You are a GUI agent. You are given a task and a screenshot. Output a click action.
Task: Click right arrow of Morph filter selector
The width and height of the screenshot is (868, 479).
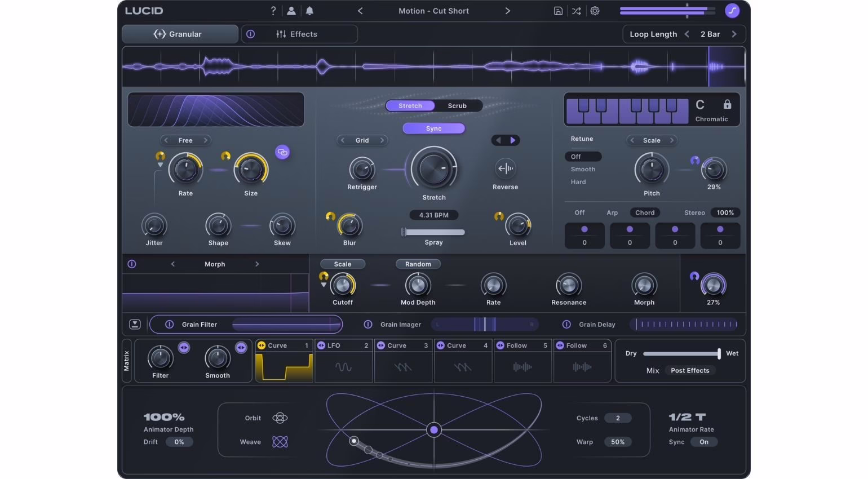257,264
